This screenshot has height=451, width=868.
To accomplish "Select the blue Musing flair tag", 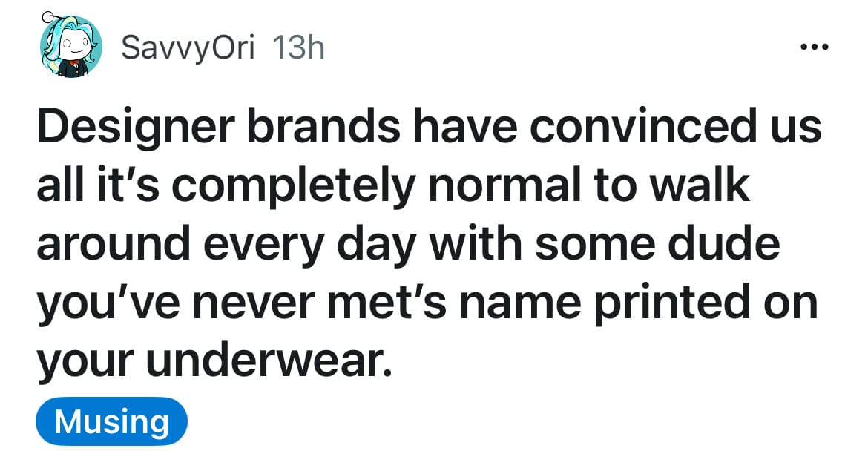I will [112, 421].
